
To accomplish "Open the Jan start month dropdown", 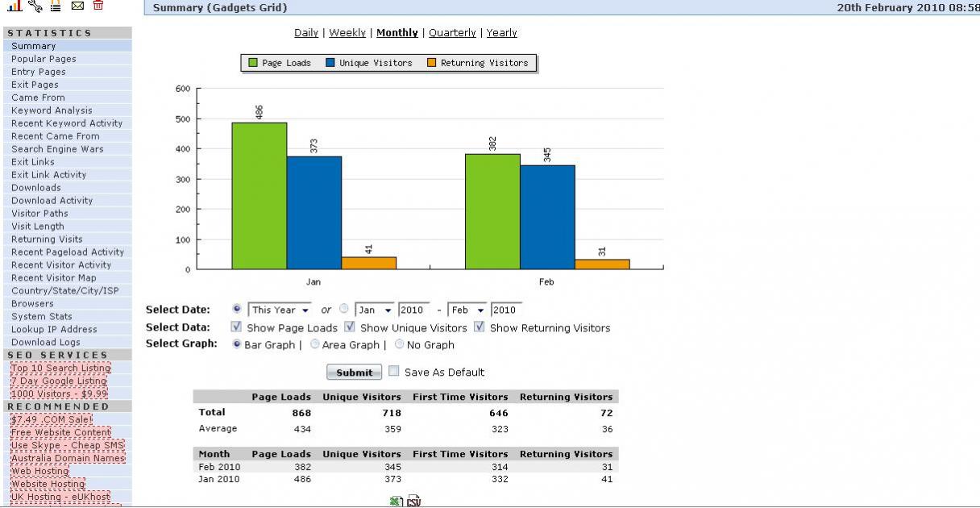I will point(375,310).
